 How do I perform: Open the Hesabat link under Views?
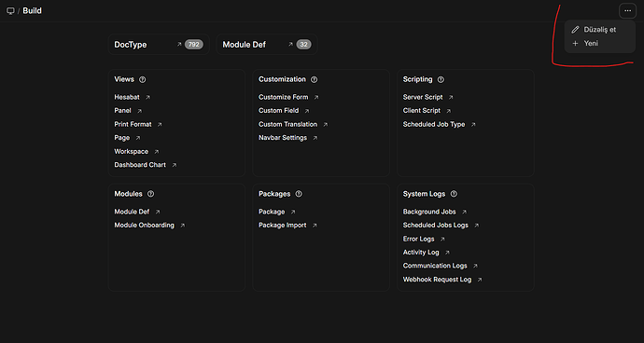pyautogui.click(x=127, y=97)
